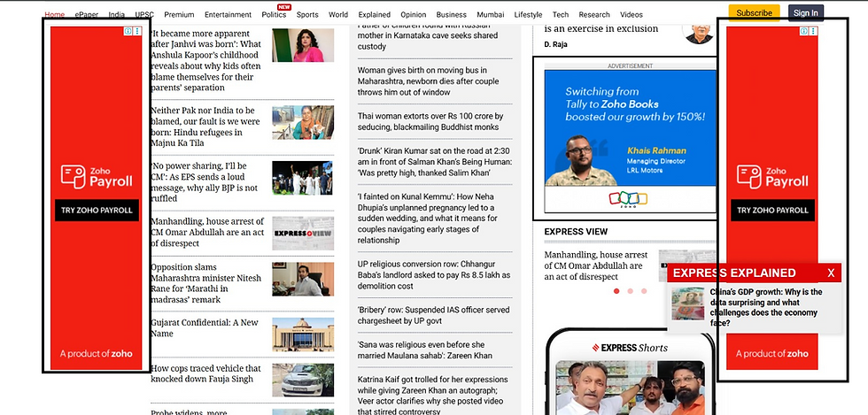The width and height of the screenshot is (868, 415).
Task: Click Zoho Books 'Switching from Tally' ad
Action: pos(630,141)
